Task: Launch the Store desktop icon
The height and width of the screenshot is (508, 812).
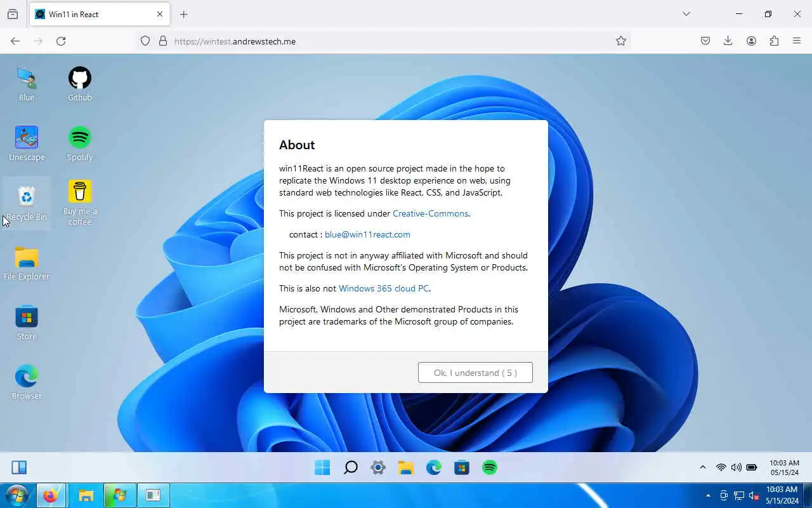Action: pyautogui.click(x=27, y=323)
